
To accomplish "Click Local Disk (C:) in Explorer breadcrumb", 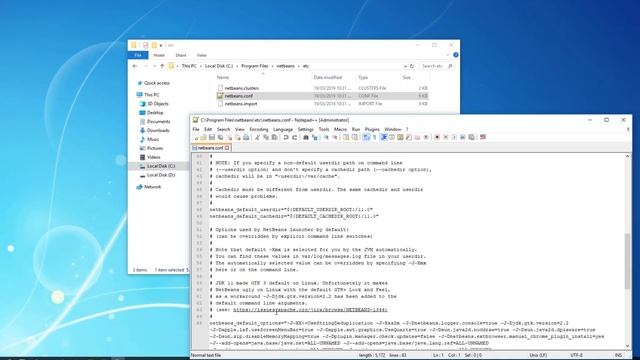I will pos(219,66).
